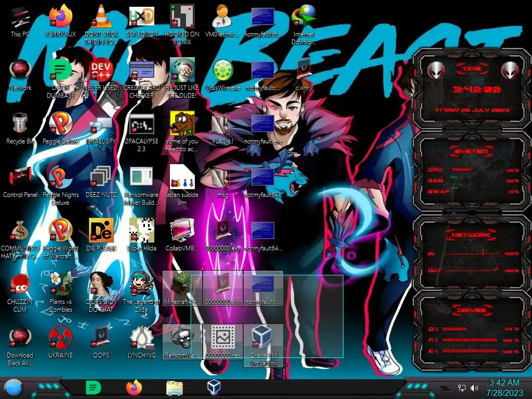Viewport: 532px width, 399px height.
Task: Open the taskbar clock showing 3:42 AM
Action: (504, 388)
